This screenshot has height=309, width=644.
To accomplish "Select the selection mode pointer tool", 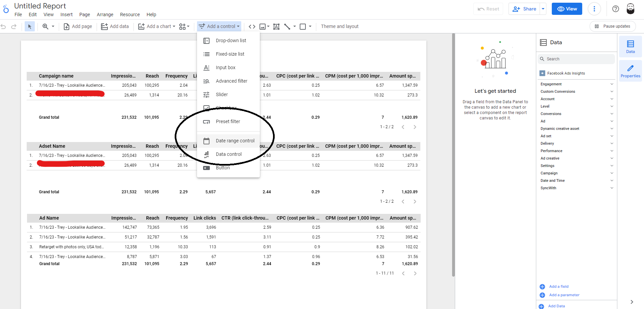I will [30, 26].
